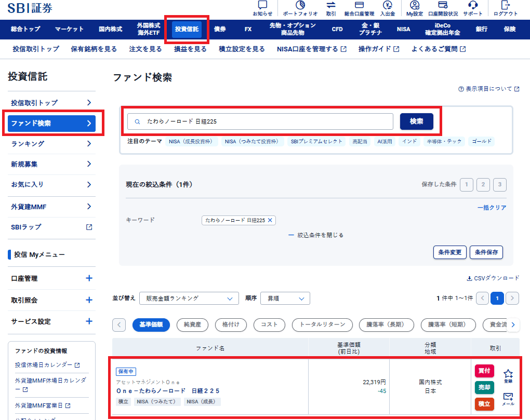Viewport: 530px width, 420px height.
Task: Open 外貨建MMF in the sidebar
Action: click(51, 207)
